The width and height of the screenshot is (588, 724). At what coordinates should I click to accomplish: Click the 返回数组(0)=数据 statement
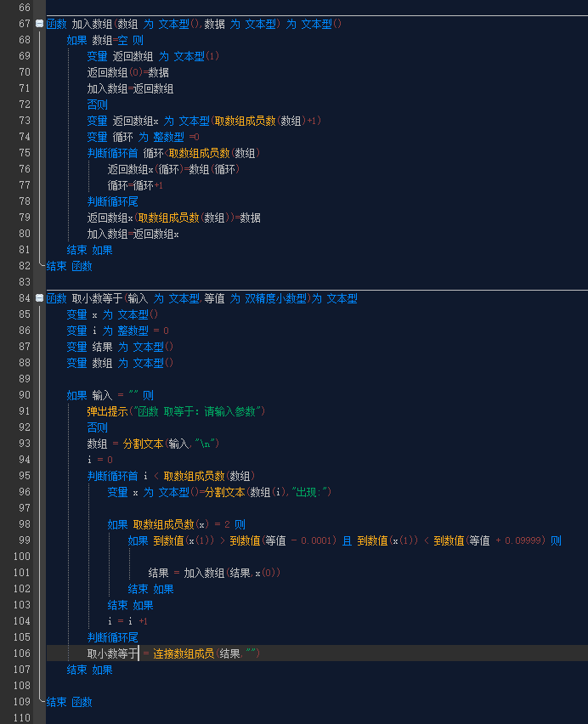click(x=127, y=72)
